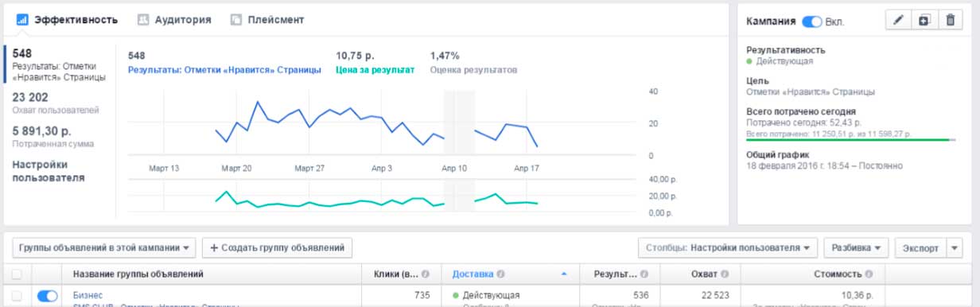Open the Бизнес ad set link
Image resolution: width=980 pixels, height=307 pixels.
pos(87,296)
